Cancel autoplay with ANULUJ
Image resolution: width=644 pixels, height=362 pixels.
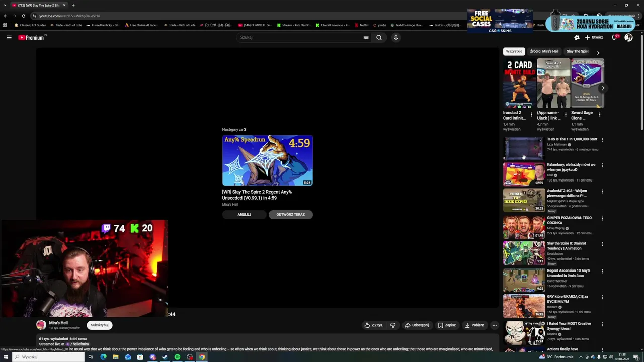(244, 215)
